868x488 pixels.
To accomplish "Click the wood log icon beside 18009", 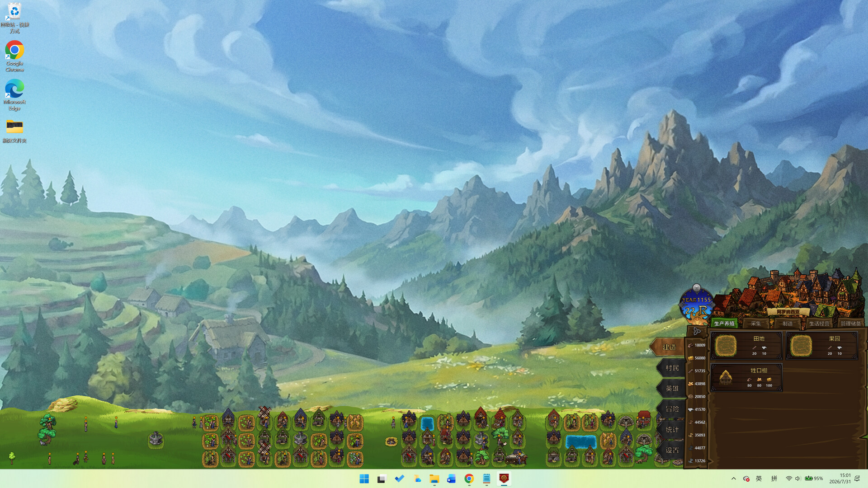I will [690, 345].
